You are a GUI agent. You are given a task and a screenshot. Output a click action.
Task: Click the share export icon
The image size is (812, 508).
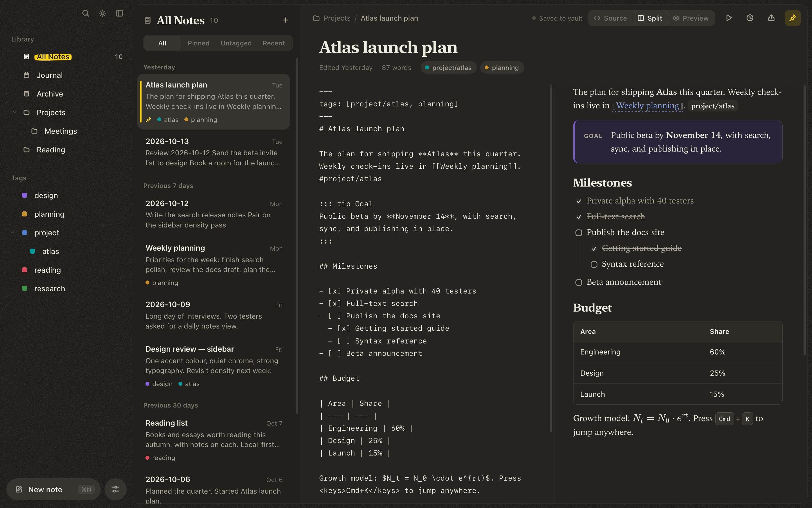pos(771,18)
